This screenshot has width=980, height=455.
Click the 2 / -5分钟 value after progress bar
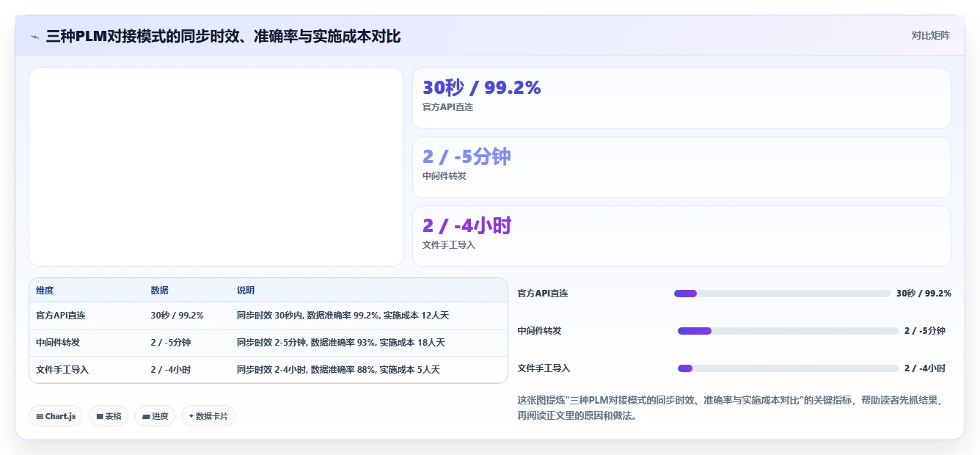click(x=925, y=331)
